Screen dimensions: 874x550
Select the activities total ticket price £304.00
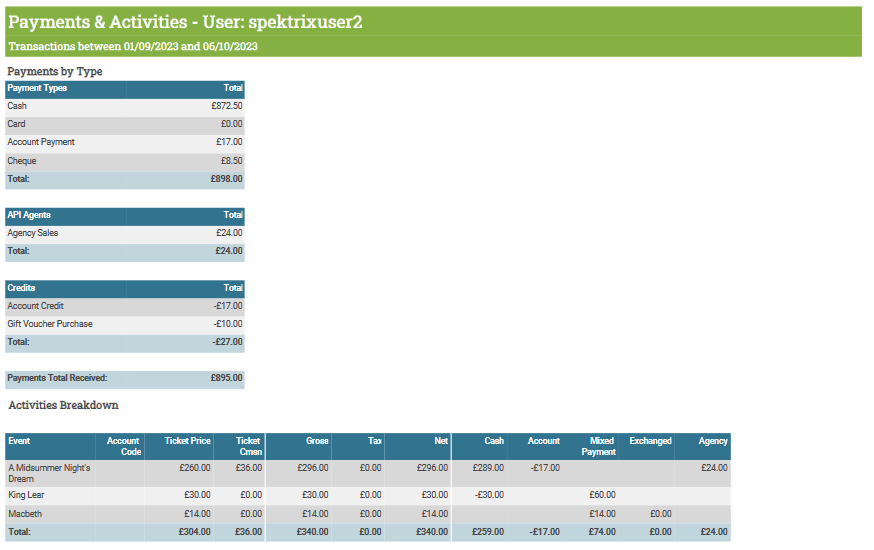195,532
